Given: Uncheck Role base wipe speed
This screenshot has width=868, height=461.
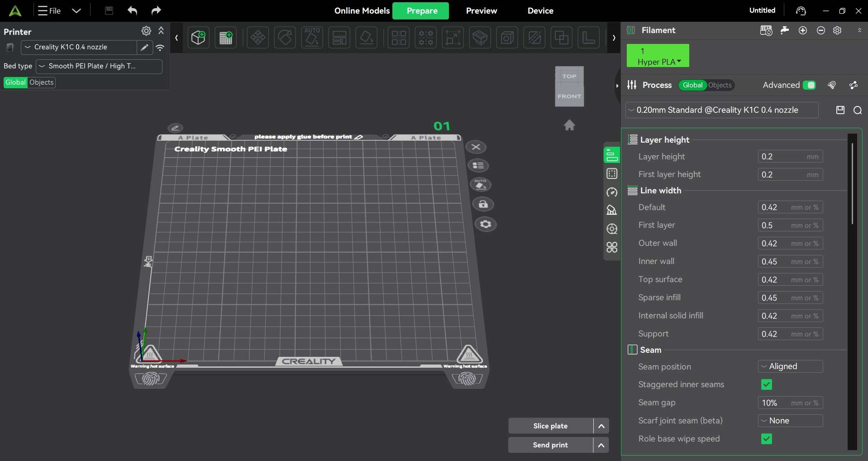Looking at the screenshot, I should 767,439.
